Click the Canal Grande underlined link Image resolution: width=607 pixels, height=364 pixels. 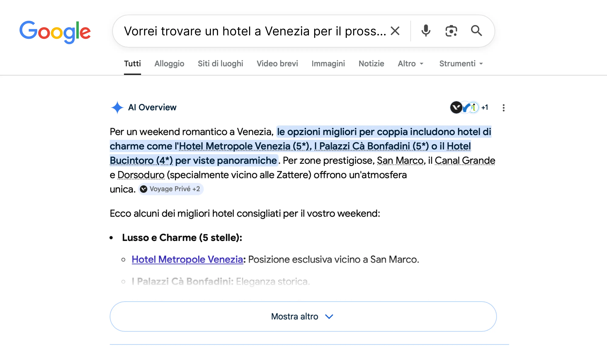[x=465, y=161]
